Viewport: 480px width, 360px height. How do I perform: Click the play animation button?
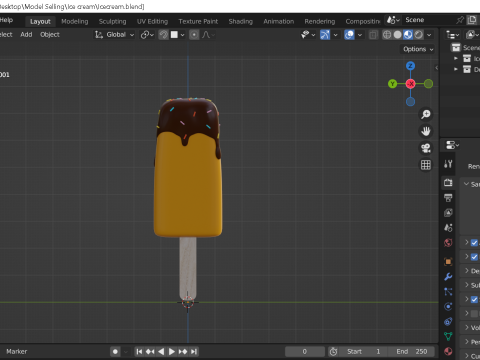(172, 351)
